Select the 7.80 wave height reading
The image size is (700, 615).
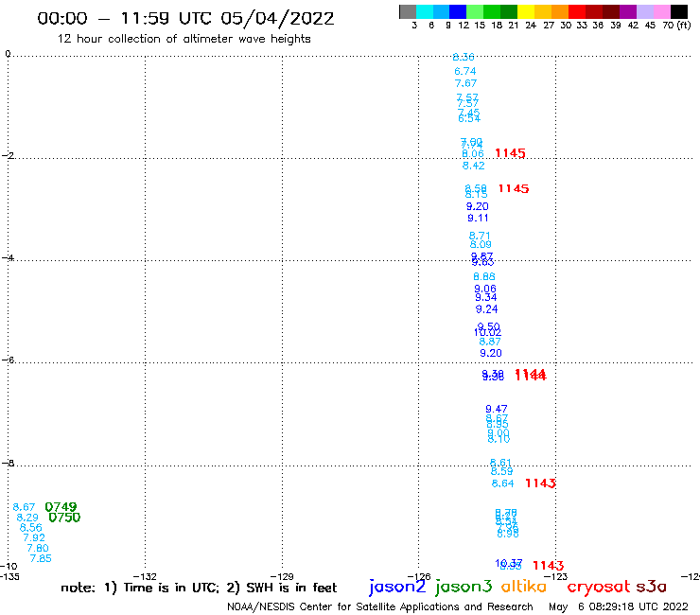[x=38, y=548]
